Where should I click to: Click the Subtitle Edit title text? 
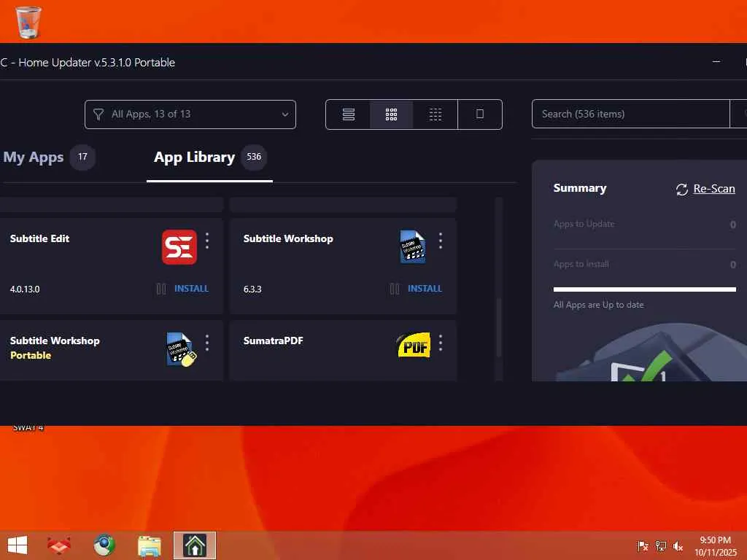(x=39, y=238)
